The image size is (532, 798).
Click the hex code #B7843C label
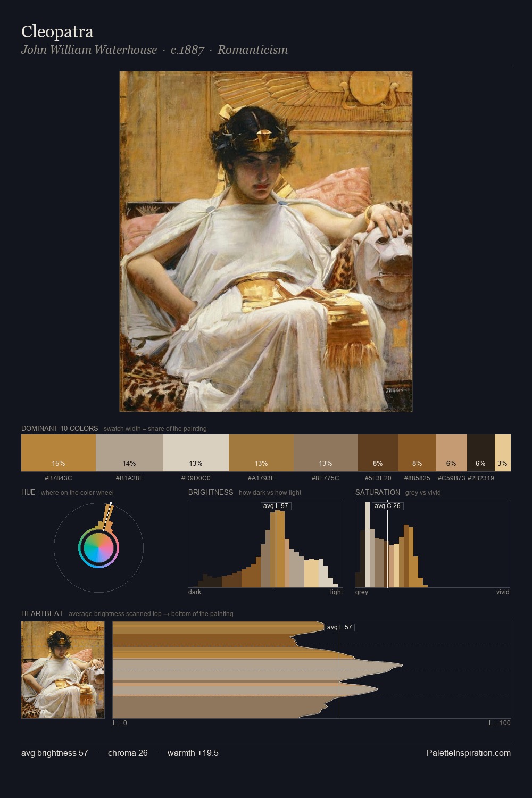[59, 478]
